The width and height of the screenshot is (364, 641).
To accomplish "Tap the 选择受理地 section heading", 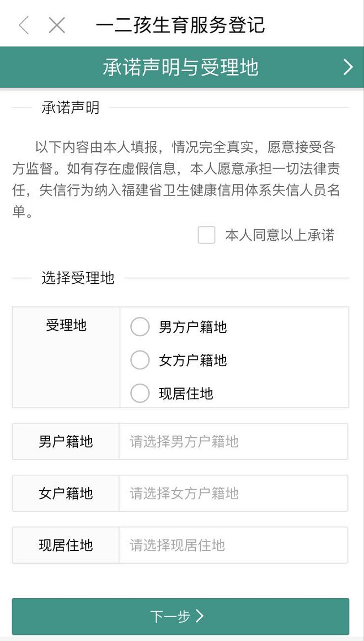I will click(x=77, y=278).
